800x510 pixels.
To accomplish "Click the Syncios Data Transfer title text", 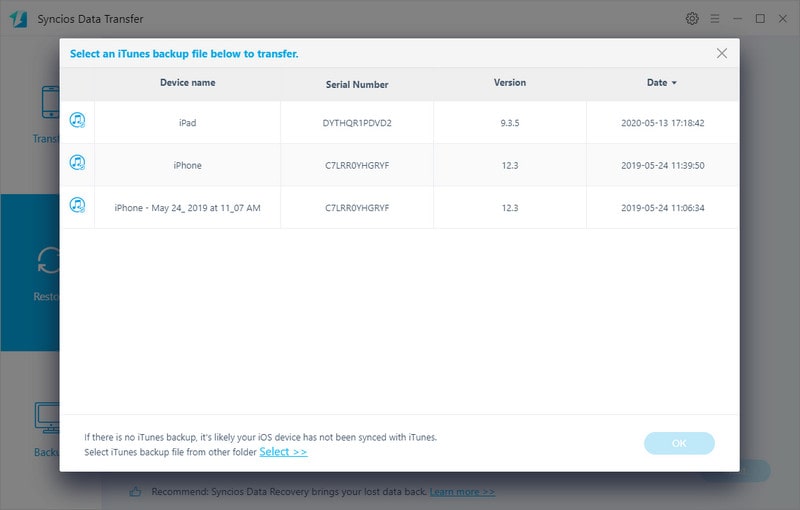I will (x=90, y=19).
